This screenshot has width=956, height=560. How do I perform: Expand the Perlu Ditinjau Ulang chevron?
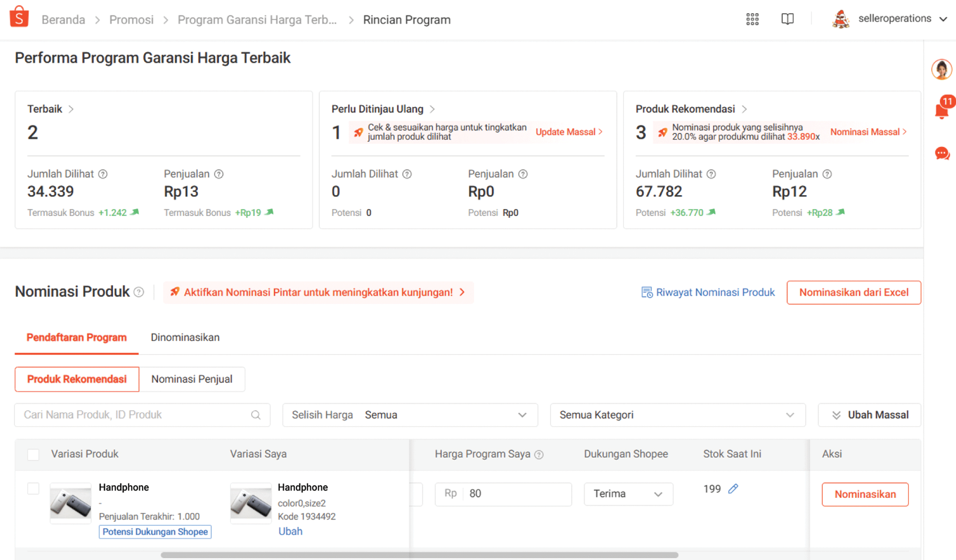pos(432,109)
